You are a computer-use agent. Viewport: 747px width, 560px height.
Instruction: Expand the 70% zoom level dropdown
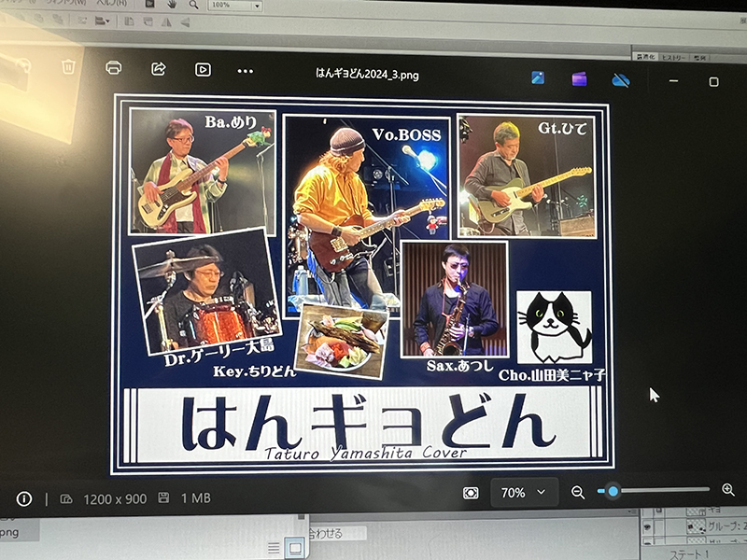(524, 493)
